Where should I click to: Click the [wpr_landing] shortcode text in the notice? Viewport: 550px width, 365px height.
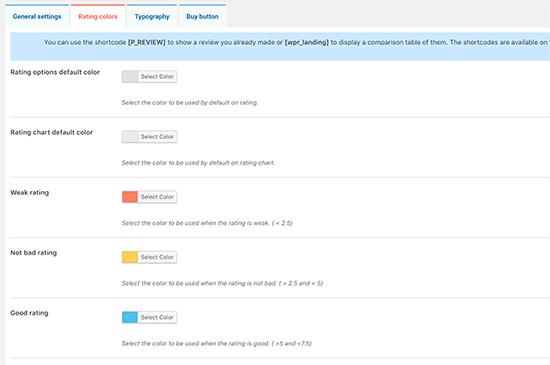(307, 42)
